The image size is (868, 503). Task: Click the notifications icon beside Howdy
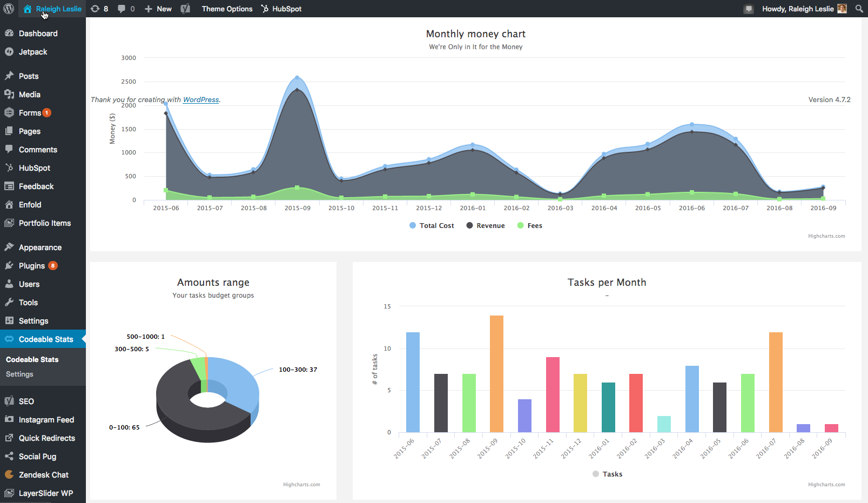click(x=749, y=9)
